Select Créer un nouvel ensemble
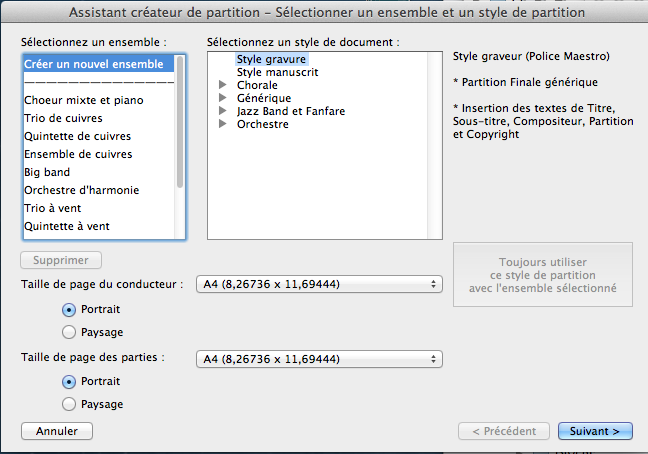648x454 pixels. pyautogui.click(x=94, y=64)
